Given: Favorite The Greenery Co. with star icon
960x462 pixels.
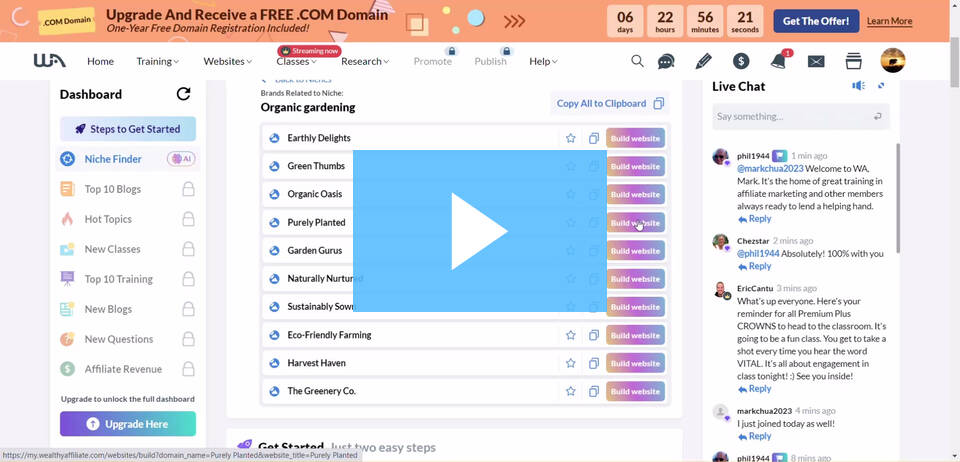Looking at the screenshot, I should tap(571, 392).
